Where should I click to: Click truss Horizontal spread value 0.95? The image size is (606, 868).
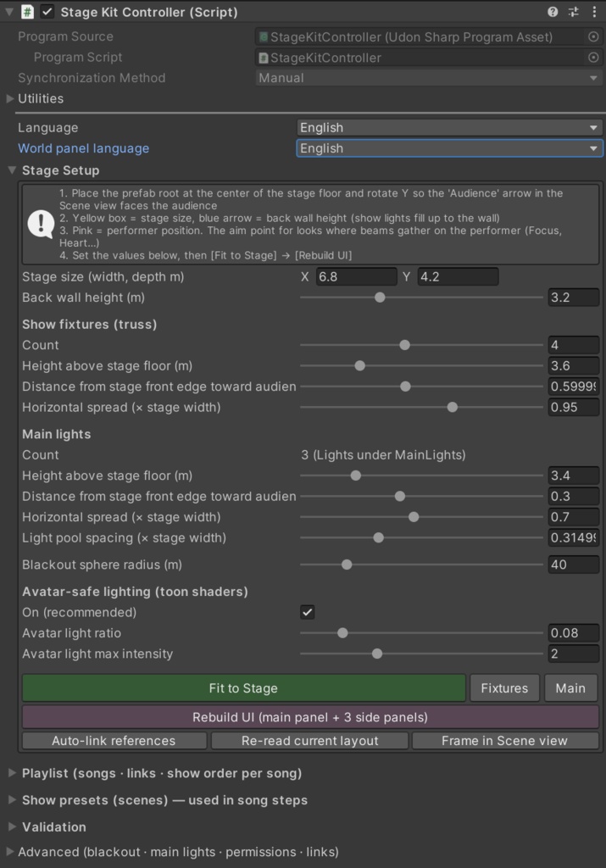[573, 408]
